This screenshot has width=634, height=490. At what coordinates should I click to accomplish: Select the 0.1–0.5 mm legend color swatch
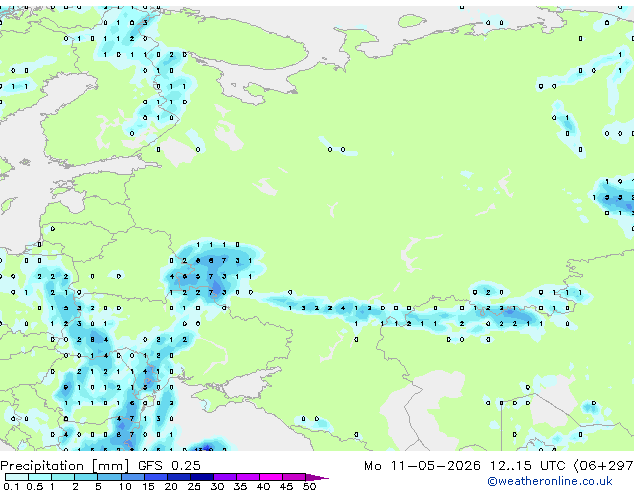(x=17, y=477)
